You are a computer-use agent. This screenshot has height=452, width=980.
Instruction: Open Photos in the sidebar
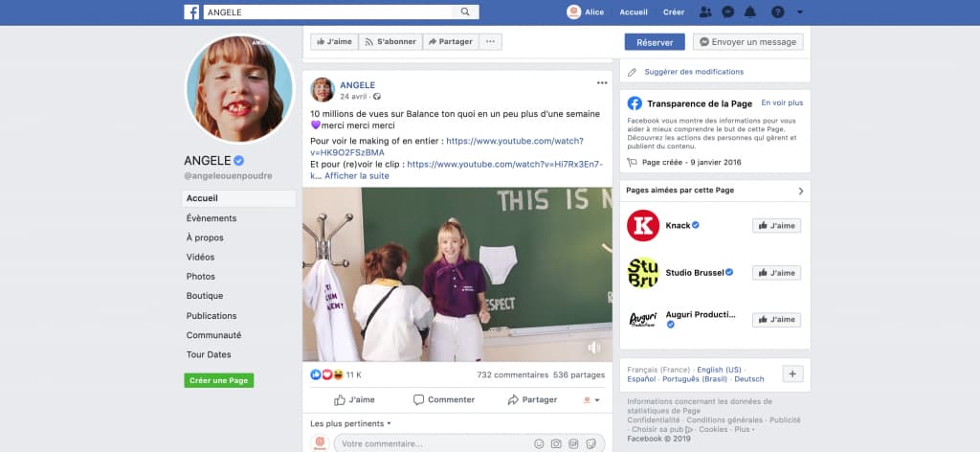click(x=200, y=277)
